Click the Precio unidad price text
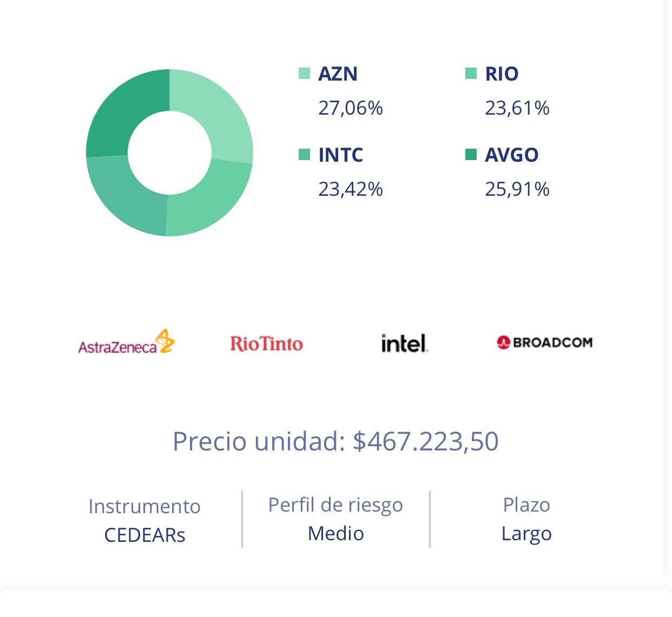Screen dimensions: 672x617 (335, 441)
